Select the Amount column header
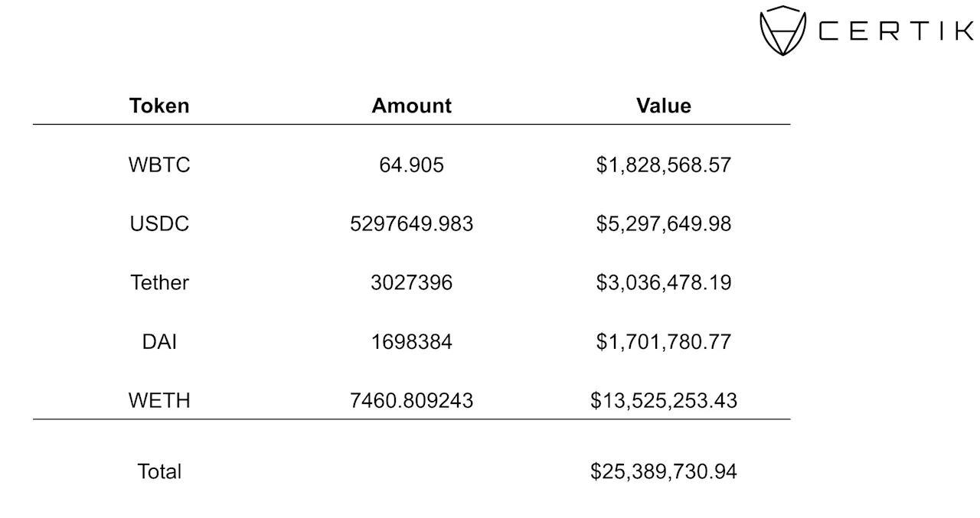The height and width of the screenshot is (518, 980). (412, 106)
